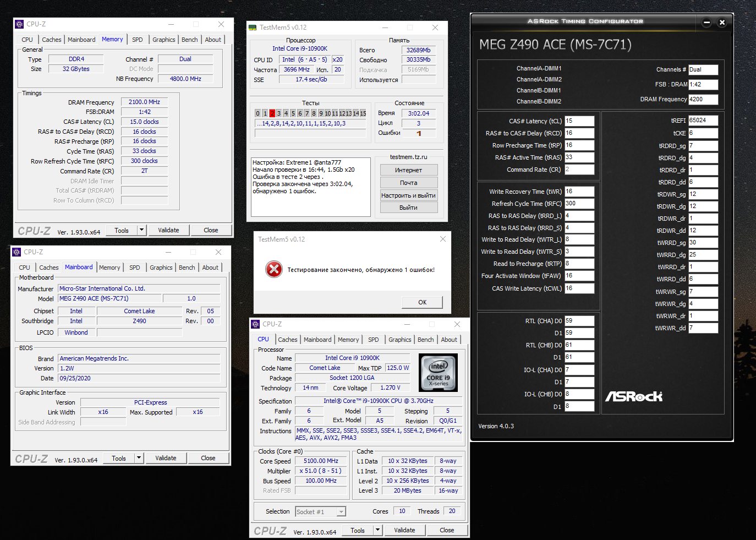Click Tools button in CPU-Z Memory-tab window
The height and width of the screenshot is (540, 756).
point(122,230)
